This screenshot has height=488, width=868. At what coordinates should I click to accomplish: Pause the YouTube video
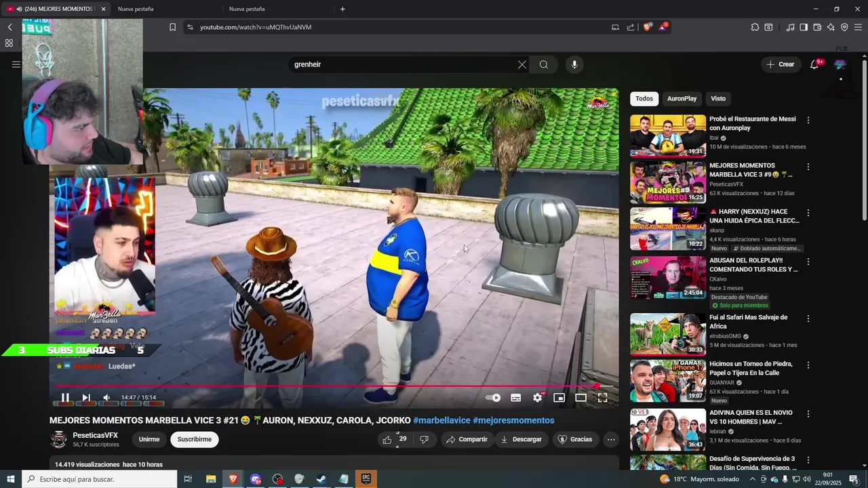[x=65, y=398]
